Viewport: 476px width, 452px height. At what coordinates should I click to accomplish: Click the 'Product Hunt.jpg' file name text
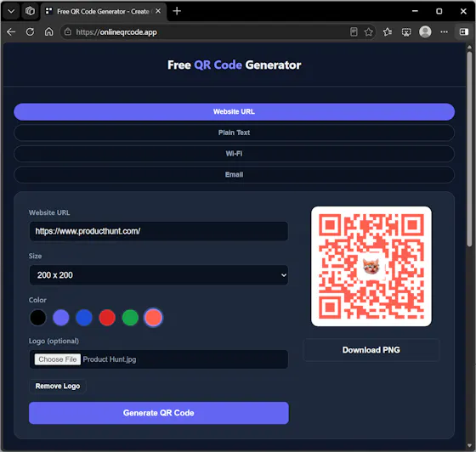pos(110,359)
